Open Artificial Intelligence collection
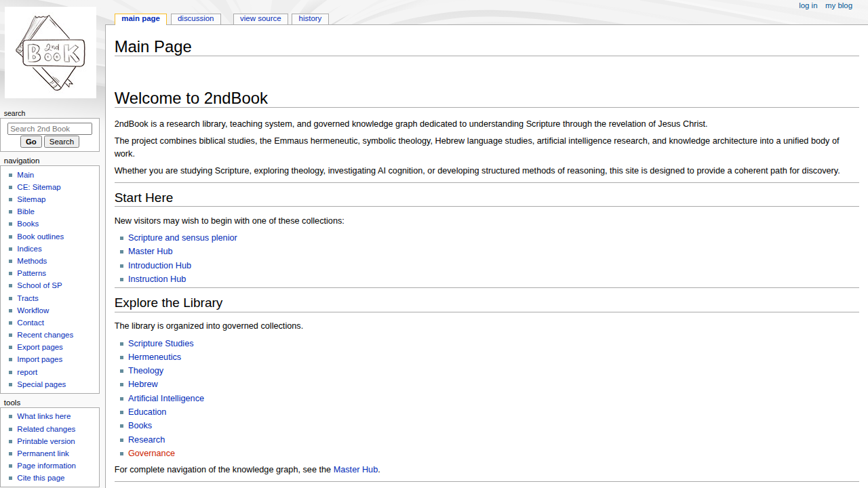This screenshot has height=488, width=868. 166,399
